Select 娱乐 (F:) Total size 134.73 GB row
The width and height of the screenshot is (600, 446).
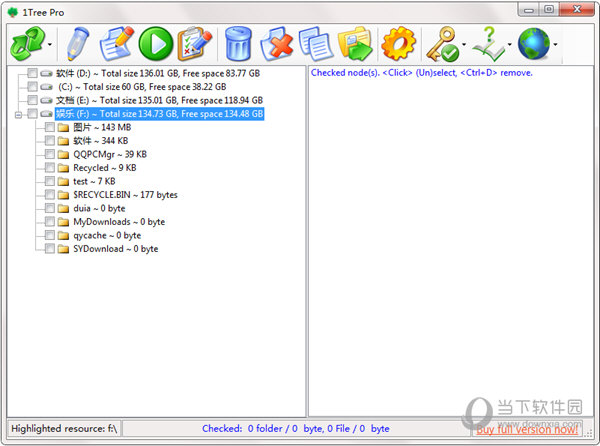[x=160, y=114]
